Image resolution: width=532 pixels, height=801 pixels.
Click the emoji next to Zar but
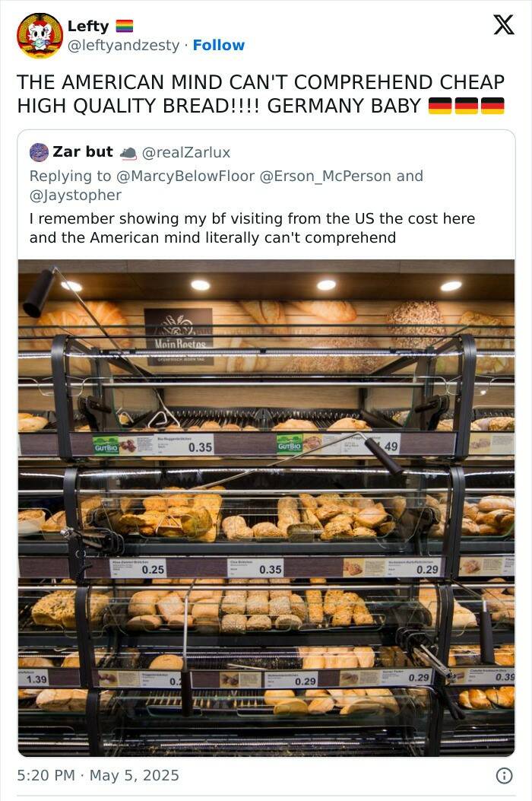click(x=128, y=153)
